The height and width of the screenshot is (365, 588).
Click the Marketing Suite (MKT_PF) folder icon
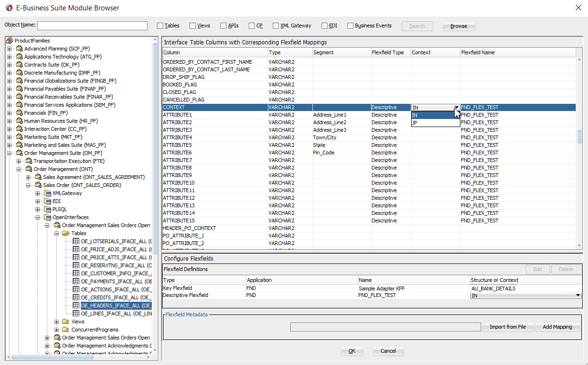pos(19,137)
